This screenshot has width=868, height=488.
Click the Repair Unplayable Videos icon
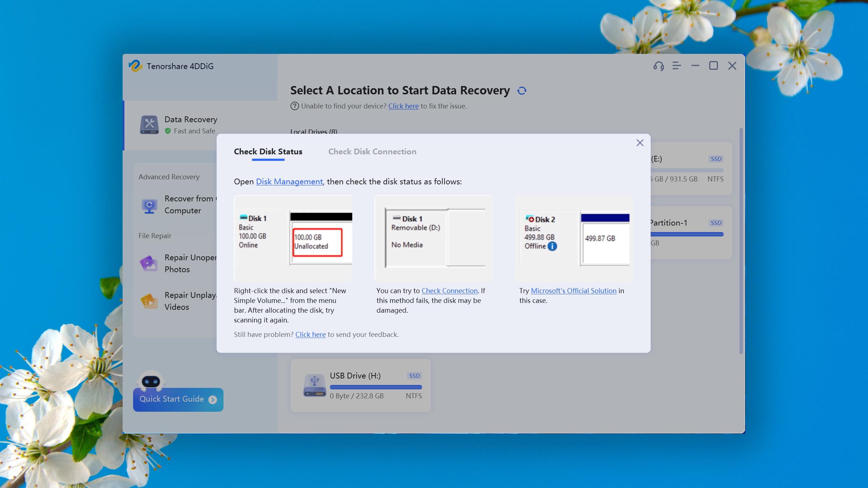click(x=149, y=301)
